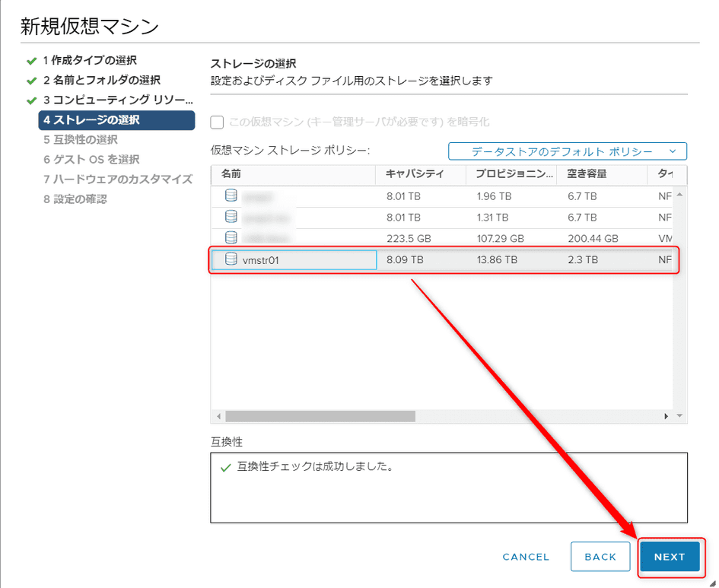719x588 pixels.
Task: Click the datastore icon on the second 8.01 TB row
Action: tap(231, 216)
